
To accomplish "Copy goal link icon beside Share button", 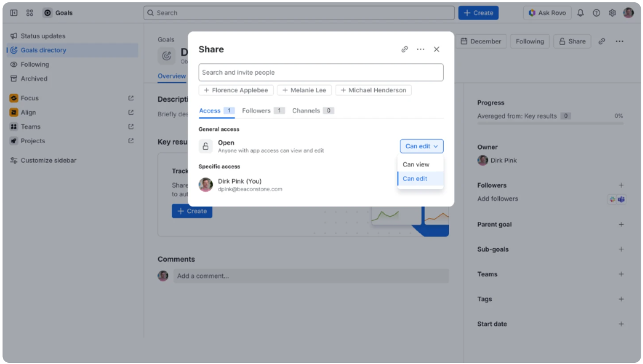I will [601, 41].
